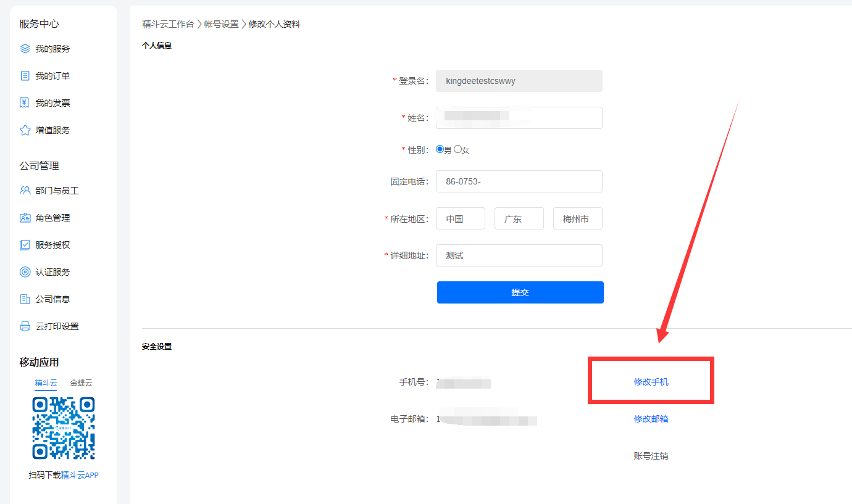Open 云打印设置 sidebar entry
852x504 pixels.
click(57, 326)
